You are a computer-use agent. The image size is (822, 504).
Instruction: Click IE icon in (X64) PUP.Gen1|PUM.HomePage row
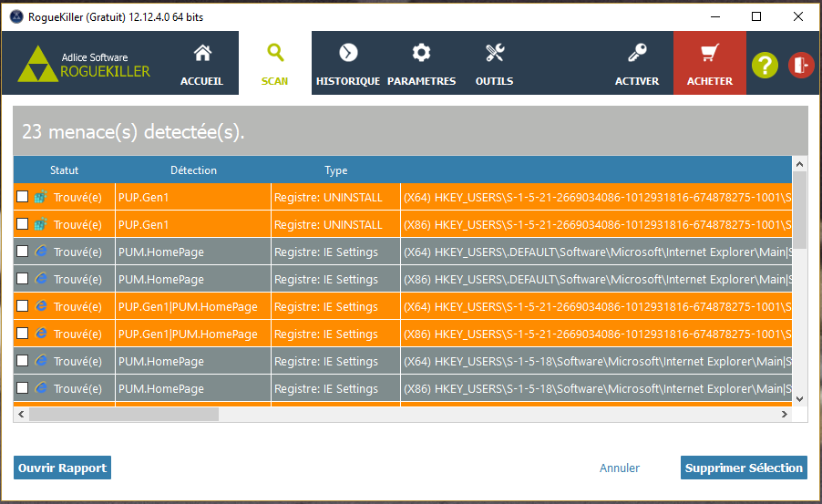coord(41,305)
